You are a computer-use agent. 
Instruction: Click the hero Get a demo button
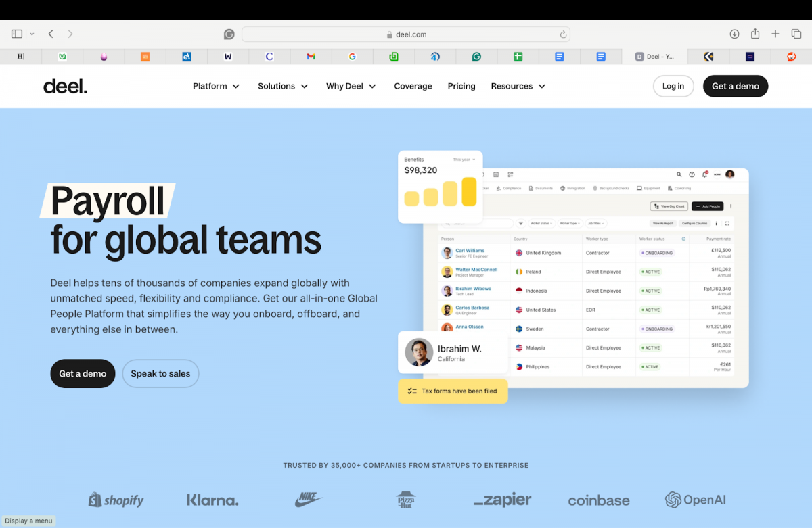83,373
